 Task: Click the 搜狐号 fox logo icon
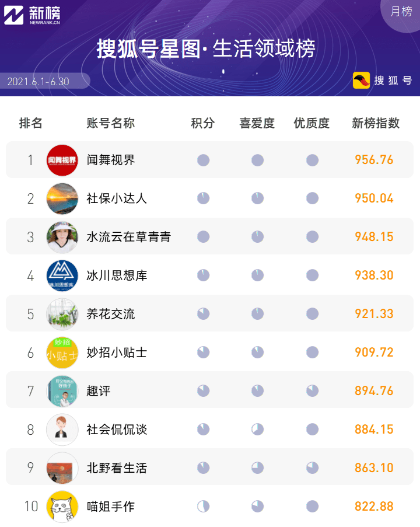[361, 81]
